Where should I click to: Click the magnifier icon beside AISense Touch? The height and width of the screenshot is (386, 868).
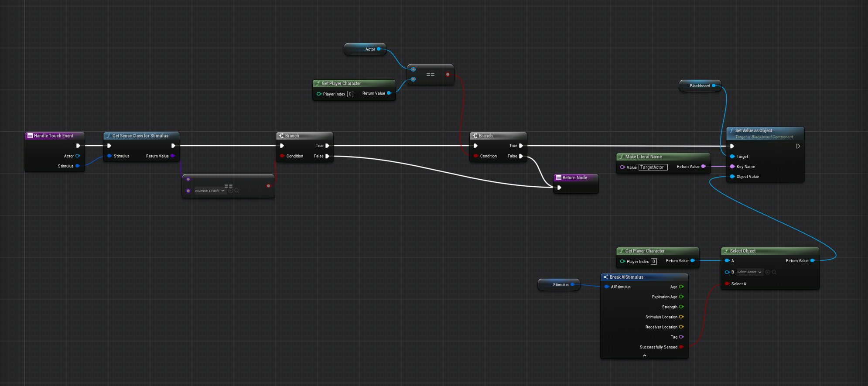pyautogui.click(x=237, y=191)
